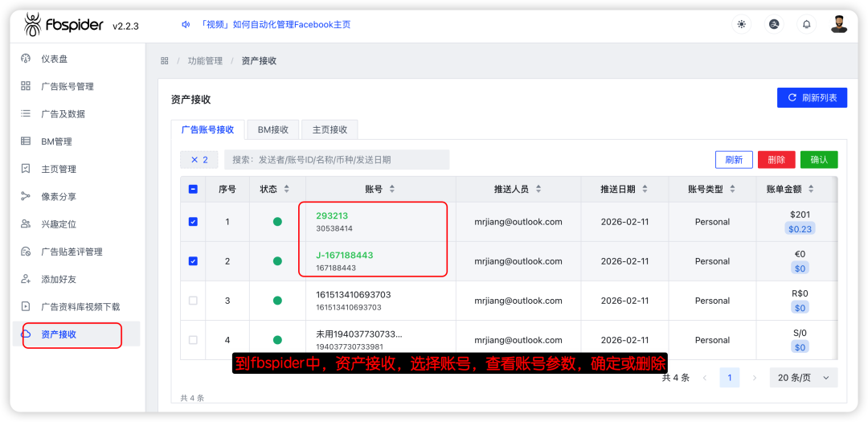Open the Facebook主页 video announcement link
Viewport: 868px width, 422px height.
click(275, 24)
